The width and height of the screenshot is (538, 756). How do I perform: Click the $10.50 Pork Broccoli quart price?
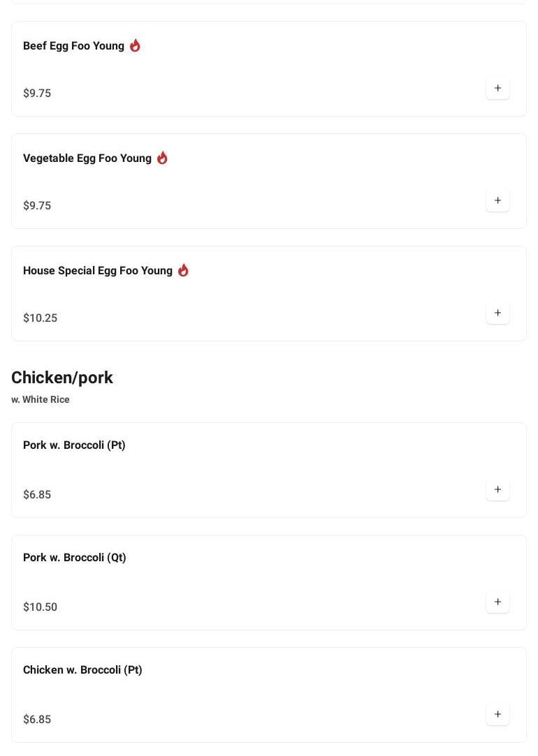click(41, 607)
